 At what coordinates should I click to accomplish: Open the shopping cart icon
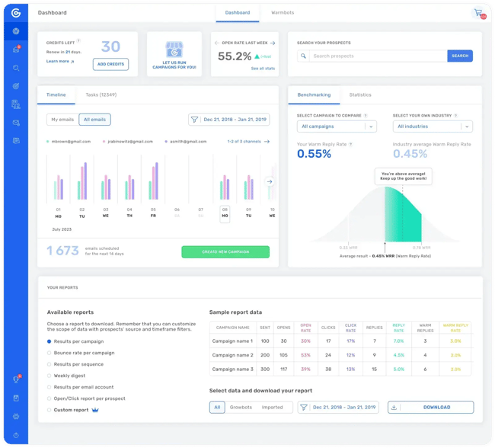479,13
